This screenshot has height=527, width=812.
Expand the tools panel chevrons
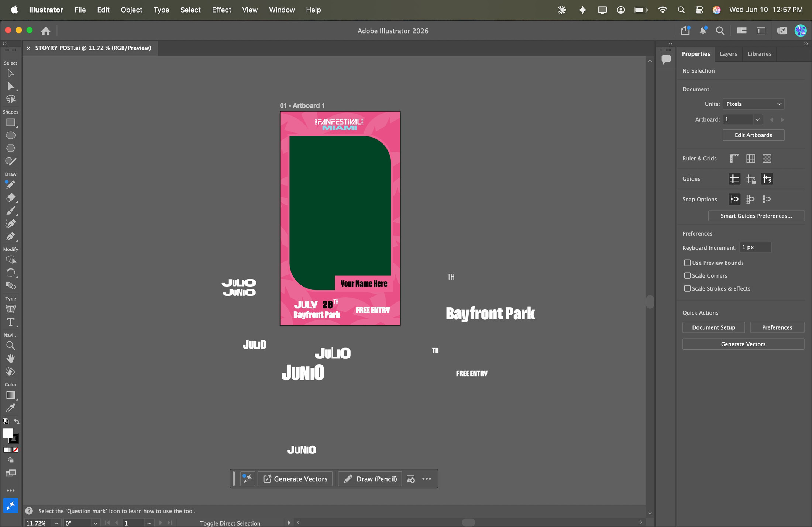pyautogui.click(x=5, y=44)
